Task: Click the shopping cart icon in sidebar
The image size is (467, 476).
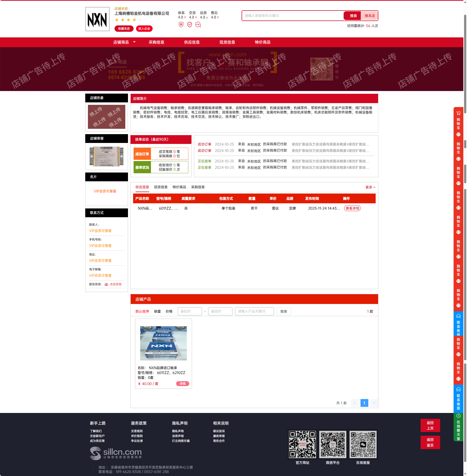Action: pos(458,113)
